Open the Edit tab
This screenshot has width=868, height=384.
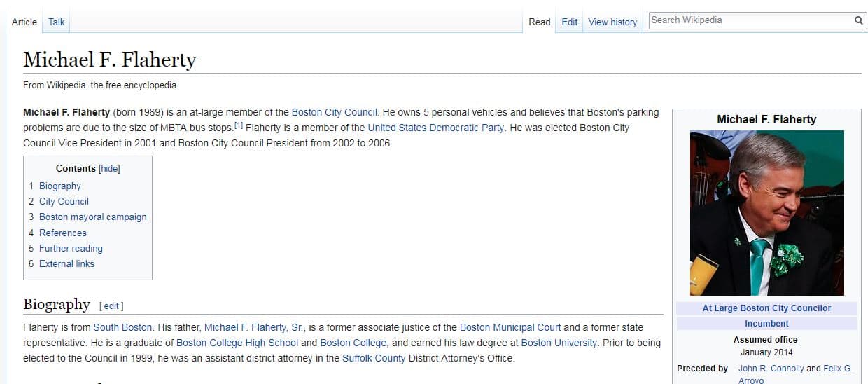(x=570, y=22)
